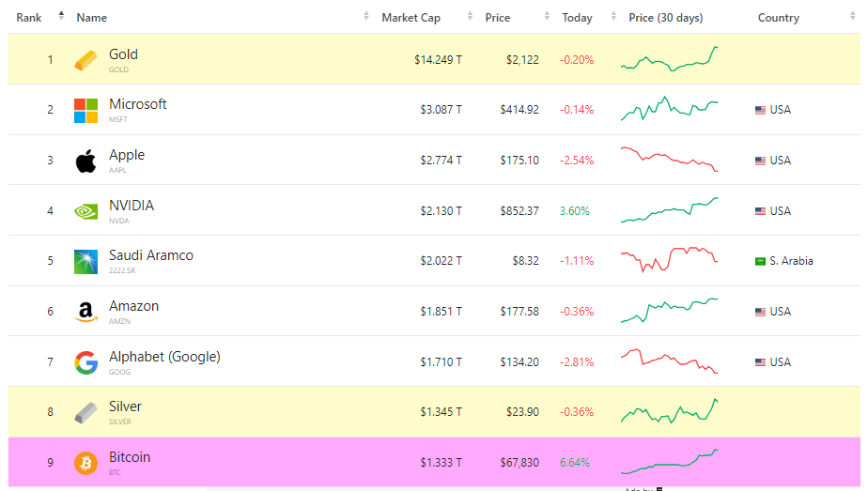This screenshot has height=491, width=868.
Task: Click the USA flag in Alphabet row
Action: pos(760,362)
